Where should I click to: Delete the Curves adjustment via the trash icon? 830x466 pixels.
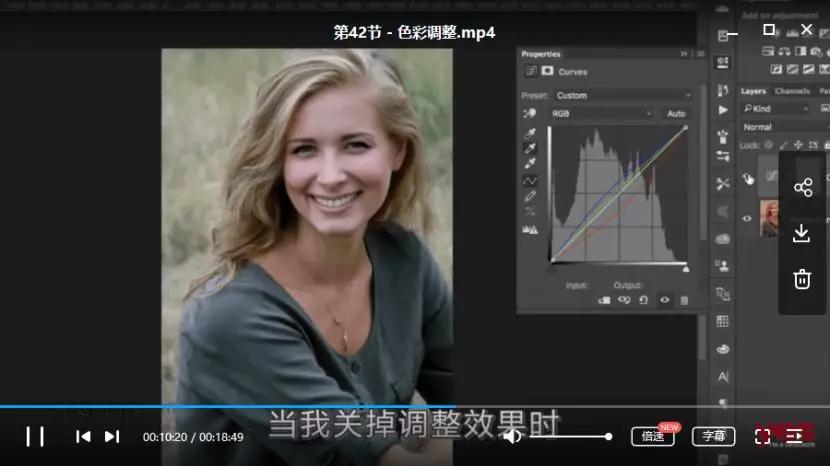[x=684, y=300]
